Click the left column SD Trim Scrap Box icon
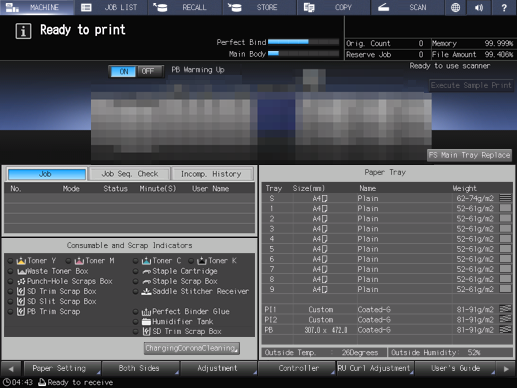Screen dimensions: 517x388 click(21, 291)
